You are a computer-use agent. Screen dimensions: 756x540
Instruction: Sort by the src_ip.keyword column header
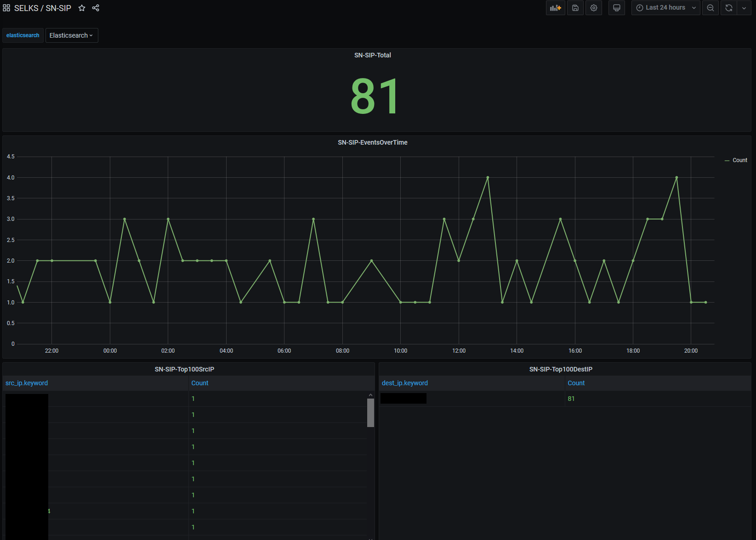[27, 383]
